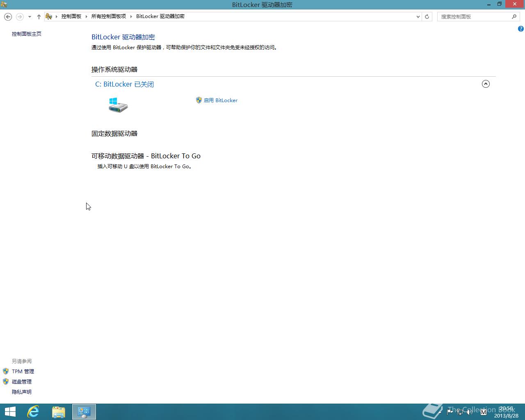
Task: Open TPM 管理 link
Action: click(23, 372)
